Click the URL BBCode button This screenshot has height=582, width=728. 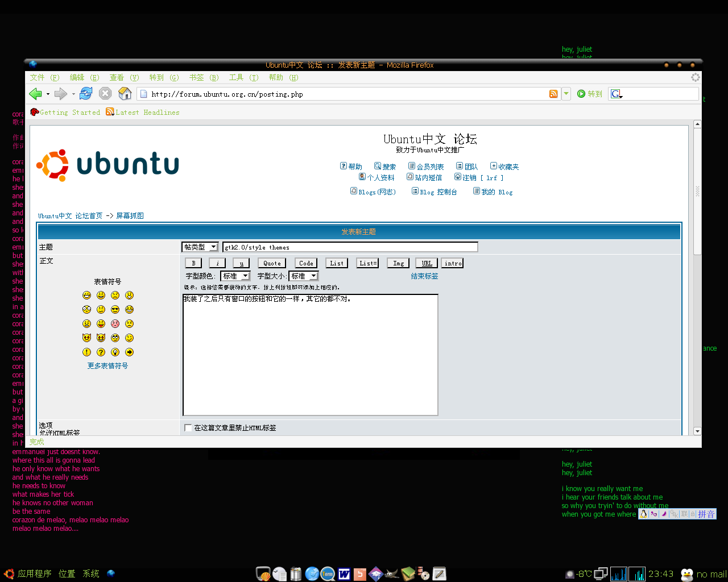427,263
